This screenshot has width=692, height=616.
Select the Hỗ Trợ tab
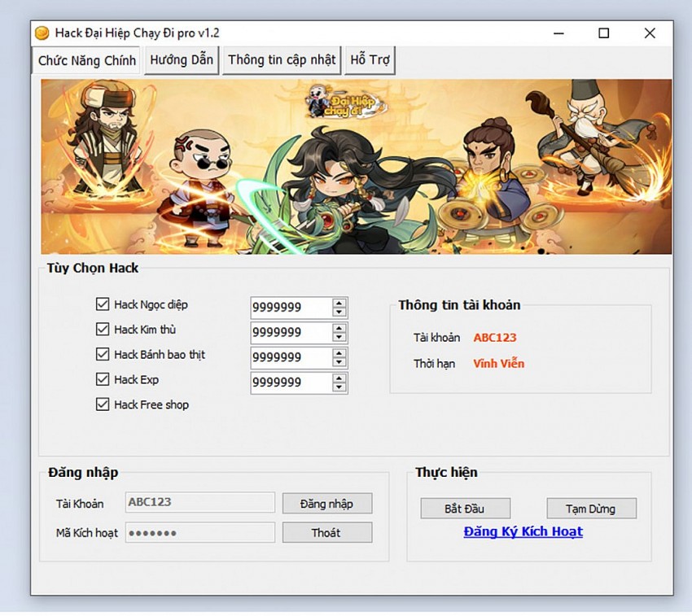click(370, 59)
